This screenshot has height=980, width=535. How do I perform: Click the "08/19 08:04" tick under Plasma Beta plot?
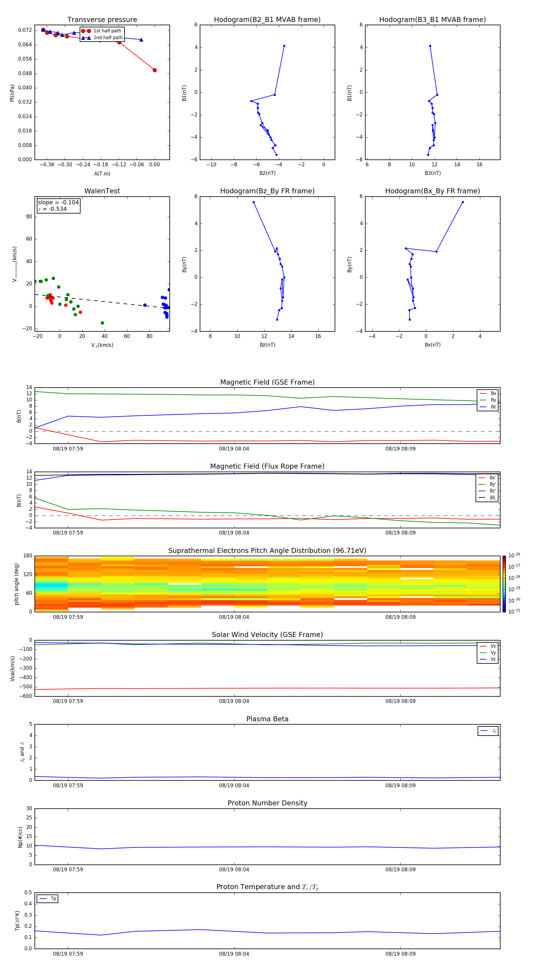234,785
